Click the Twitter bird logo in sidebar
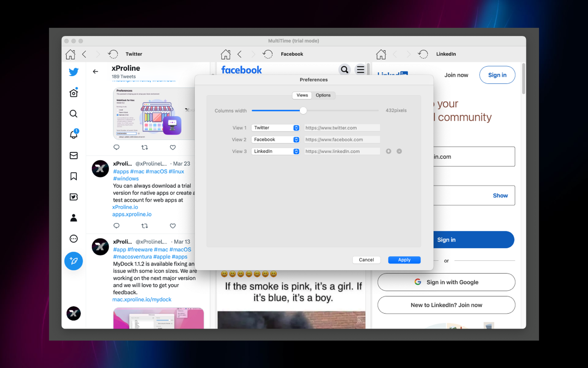588x368 pixels. [74, 72]
